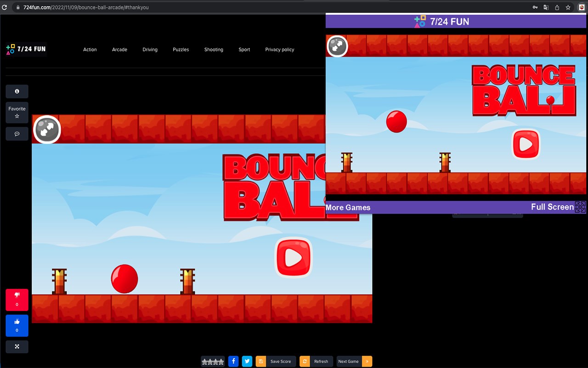
Task: Click the share icon in the address bar
Action: coord(557,7)
